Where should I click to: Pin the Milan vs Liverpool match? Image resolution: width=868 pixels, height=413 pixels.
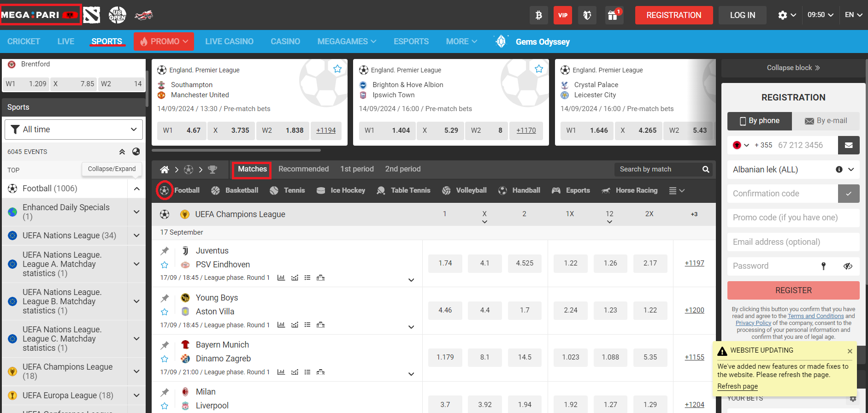pyautogui.click(x=165, y=392)
